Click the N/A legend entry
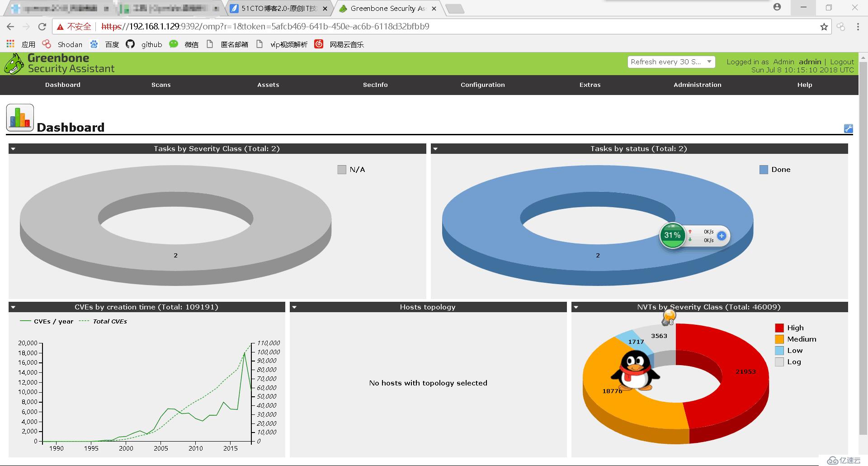This screenshot has width=868, height=466. (351, 170)
